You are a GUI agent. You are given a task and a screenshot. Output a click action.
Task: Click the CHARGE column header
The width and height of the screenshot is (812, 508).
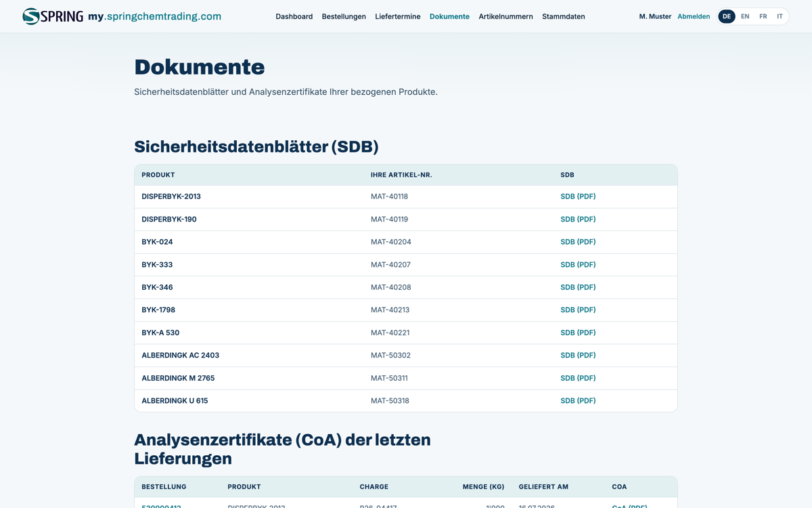[x=374, y=487]
